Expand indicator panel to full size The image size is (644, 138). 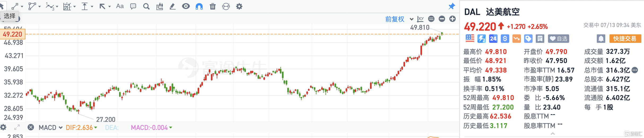pos(17,127)
